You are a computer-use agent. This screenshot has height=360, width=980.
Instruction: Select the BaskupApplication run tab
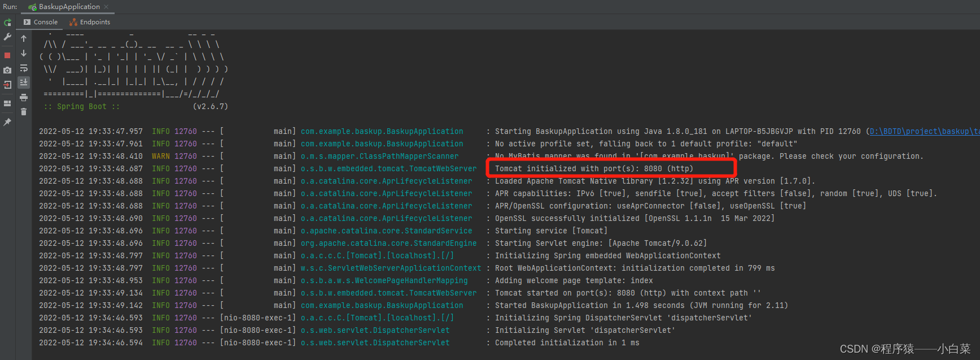point(69,7)
